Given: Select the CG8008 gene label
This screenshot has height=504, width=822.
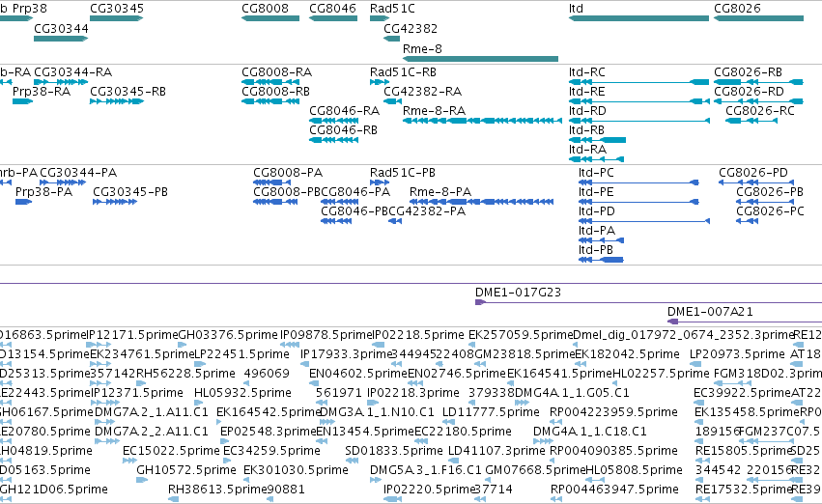Looking at the screenshot, I should click(x=265, y=9).
